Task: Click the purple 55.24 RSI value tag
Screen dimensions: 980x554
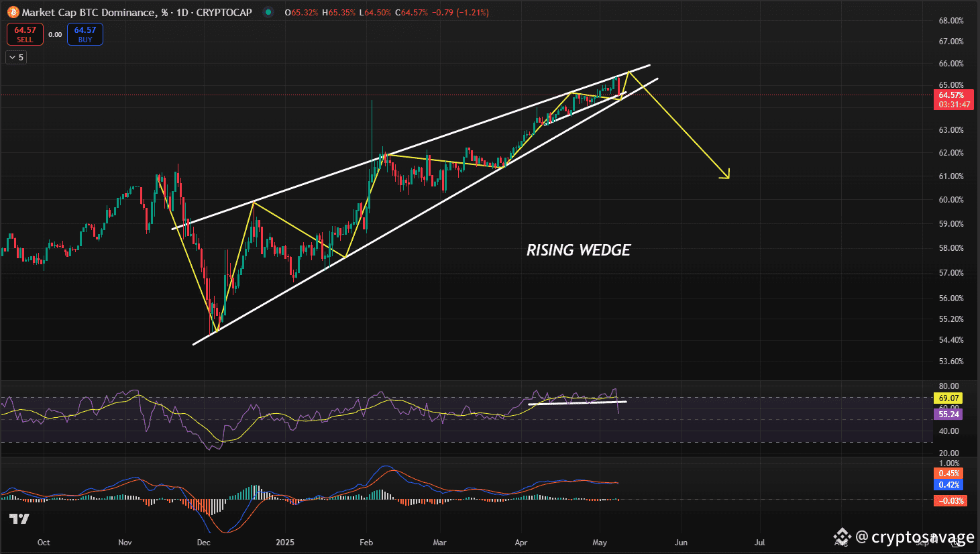Action: [948, 414]
